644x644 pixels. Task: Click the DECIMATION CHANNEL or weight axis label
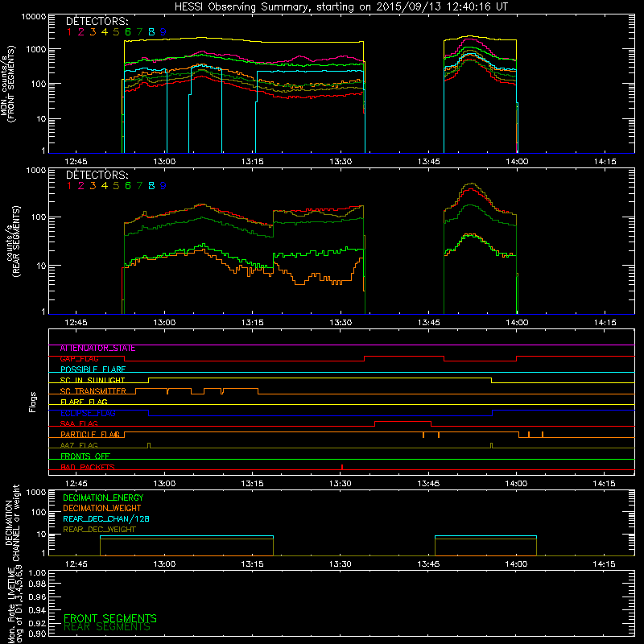(x=12, y=522)
